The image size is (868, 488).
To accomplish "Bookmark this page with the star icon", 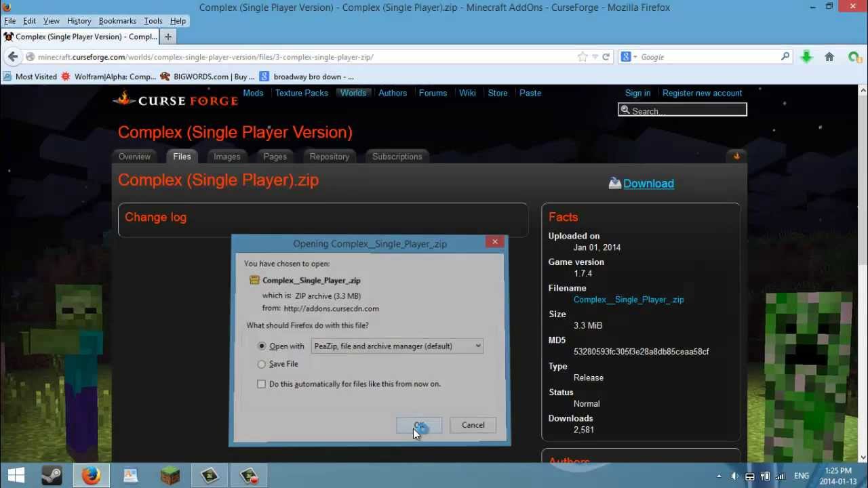I will 583,57.
